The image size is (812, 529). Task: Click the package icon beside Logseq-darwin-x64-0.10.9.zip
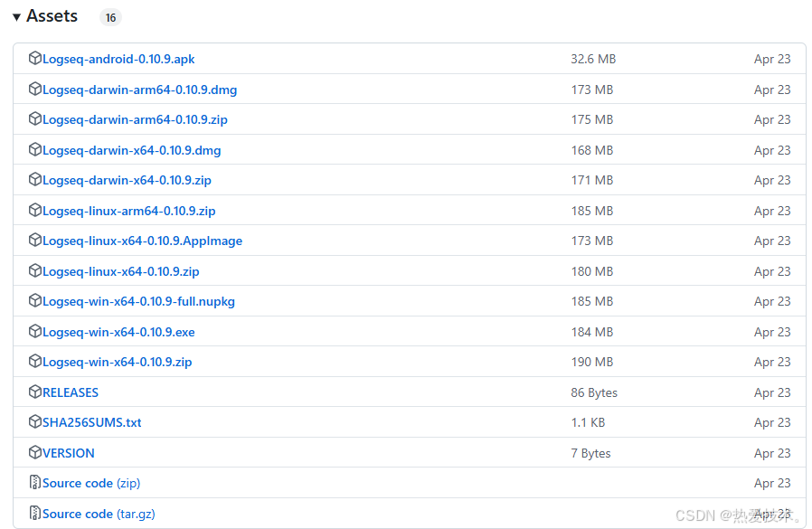(34, 179)
